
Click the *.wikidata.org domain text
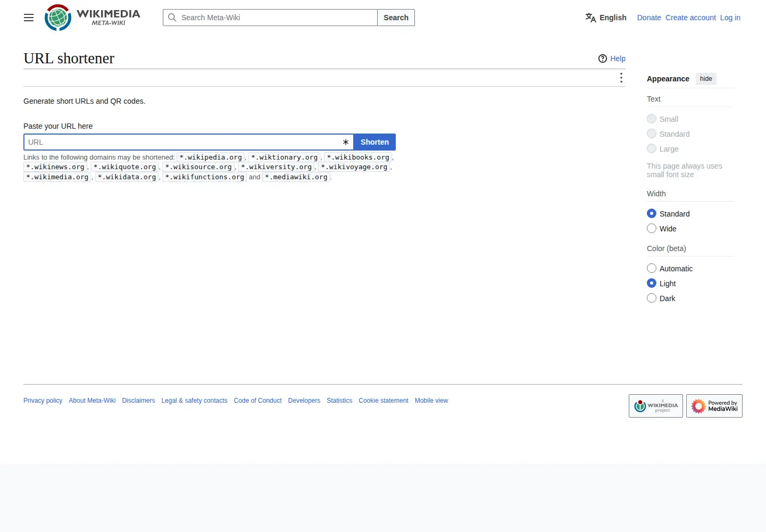point(127,177)
